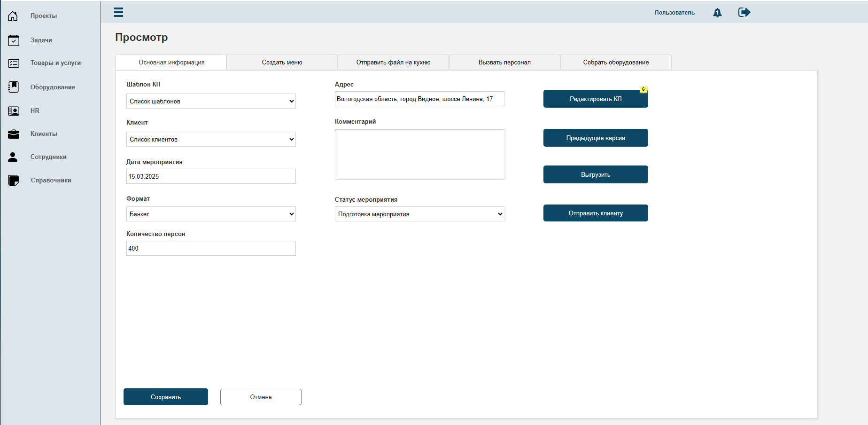
Task: Click the event date input field
Action: [211, 176]
